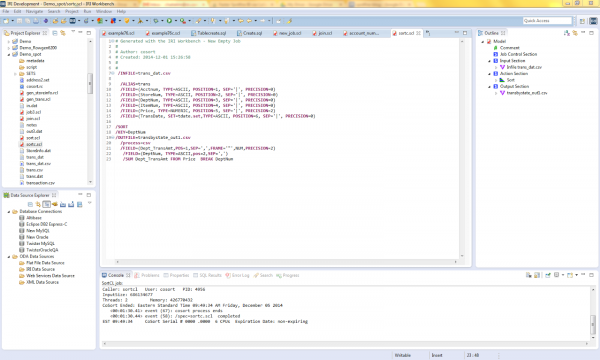Click the Quick Access search field
The image size is (600, 360).
point(547,21)
